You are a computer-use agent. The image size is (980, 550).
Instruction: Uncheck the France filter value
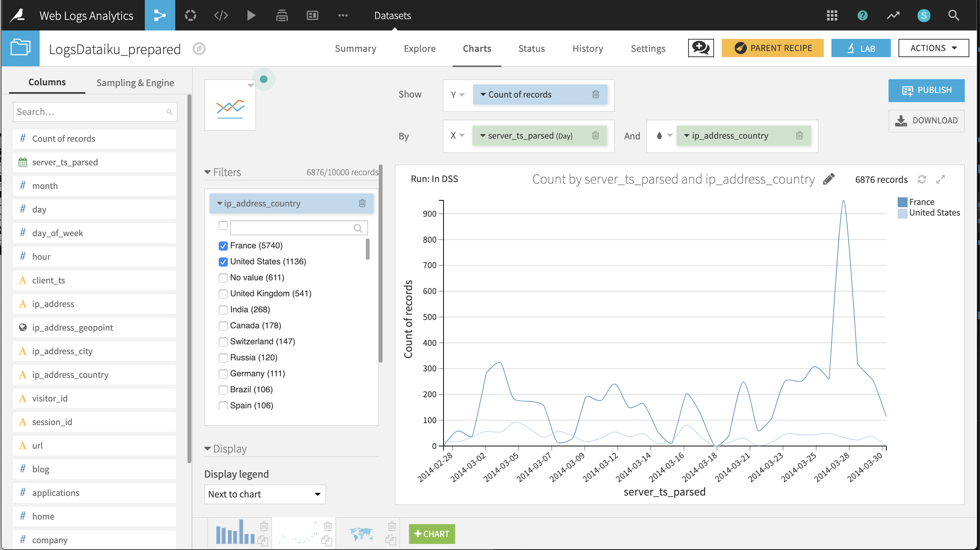[223, 246]
